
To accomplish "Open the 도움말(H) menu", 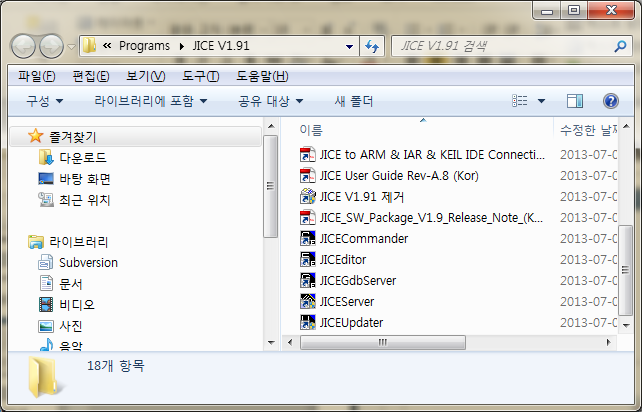I will click(x=262, y=76).
